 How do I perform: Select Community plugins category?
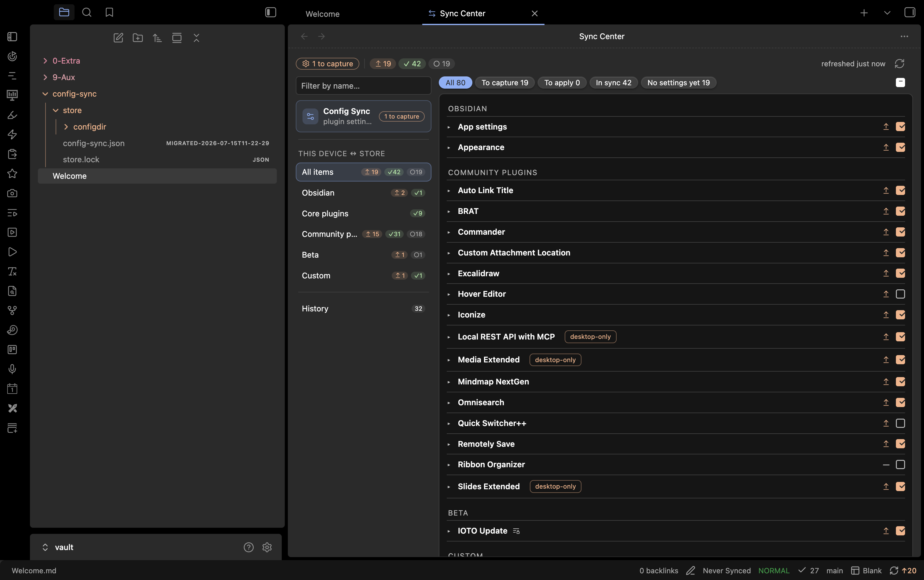363,234
